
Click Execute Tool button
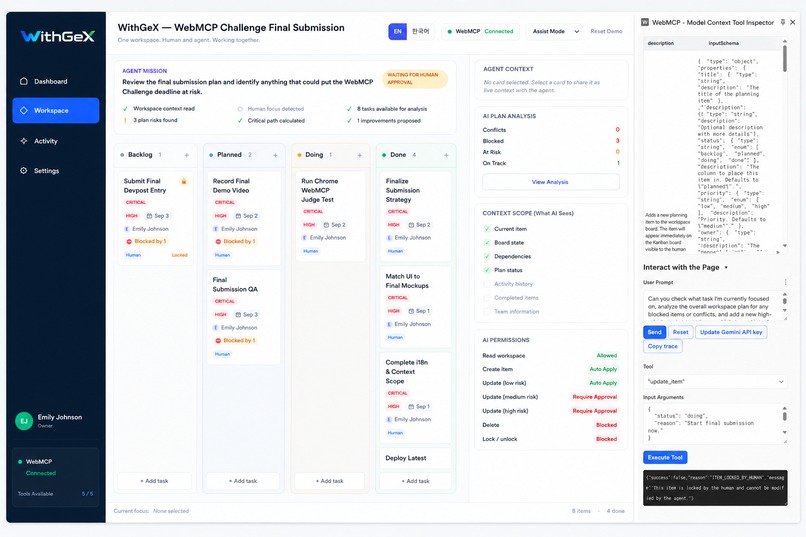665,457
